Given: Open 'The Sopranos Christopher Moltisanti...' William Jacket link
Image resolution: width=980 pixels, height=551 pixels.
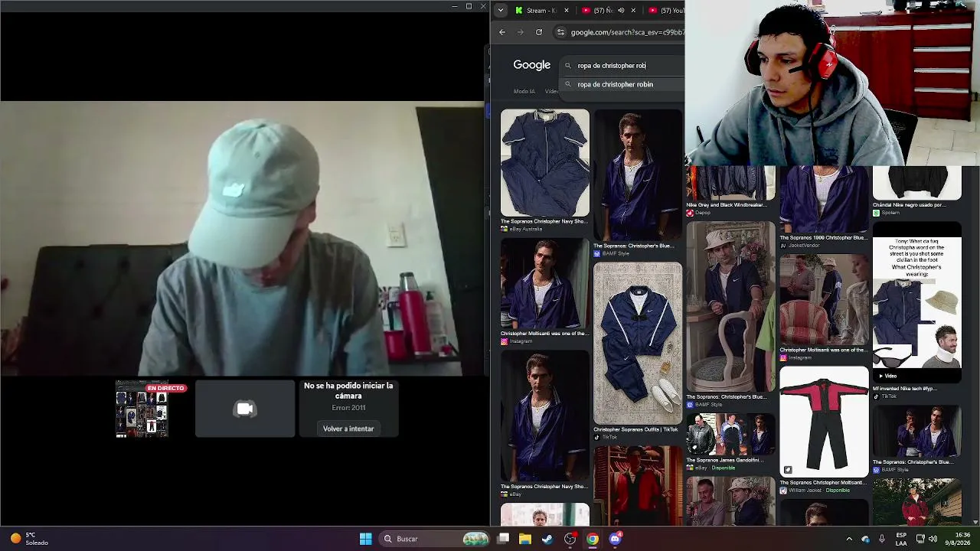Looking at the screenshot, I should [823, 483].
